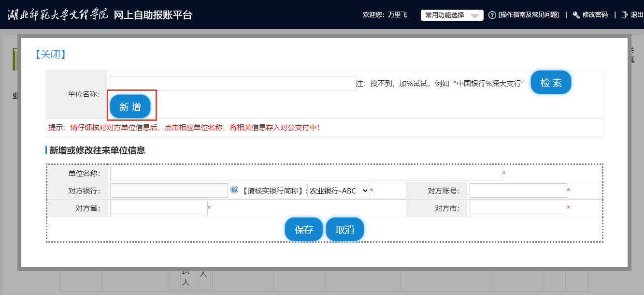Click 退出 to log out
Viewport: 644px width, 295px height.
[x=636, y=15]
